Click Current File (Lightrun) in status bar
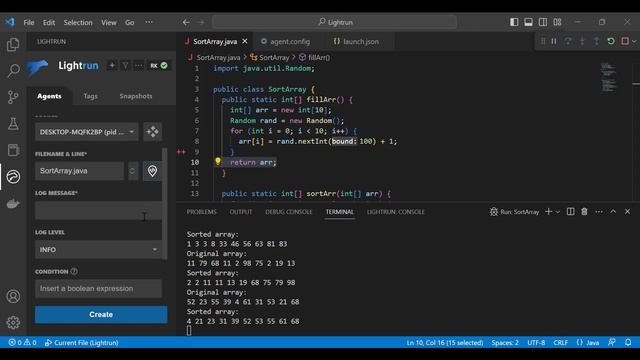 [82, 342]
